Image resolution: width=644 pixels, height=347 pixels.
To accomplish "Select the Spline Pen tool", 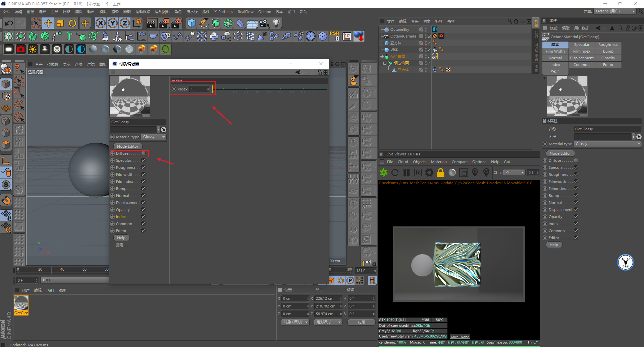I will [x=204, y=23].
